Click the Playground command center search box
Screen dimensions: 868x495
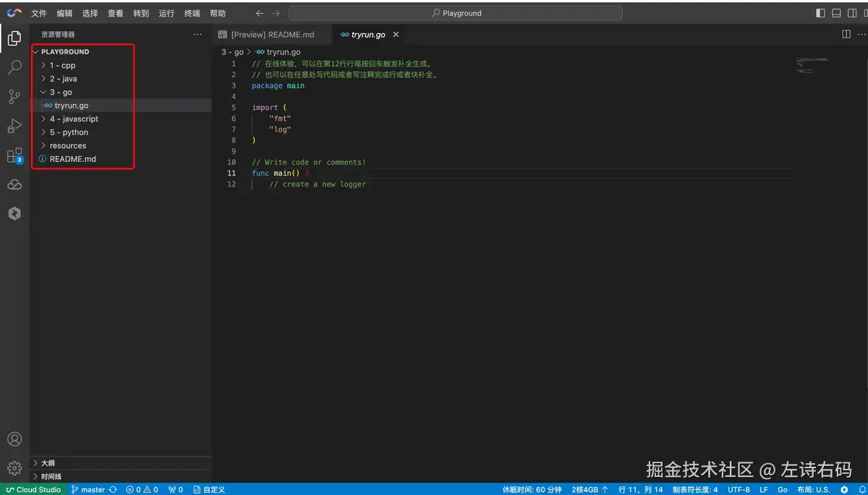point(456,13)
